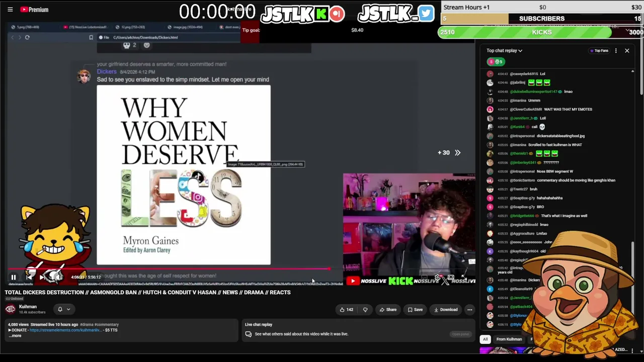Click the Twitter bird icon in overlay
The width and height of the screenshot is (644, 362).
(x=426, y=14)
